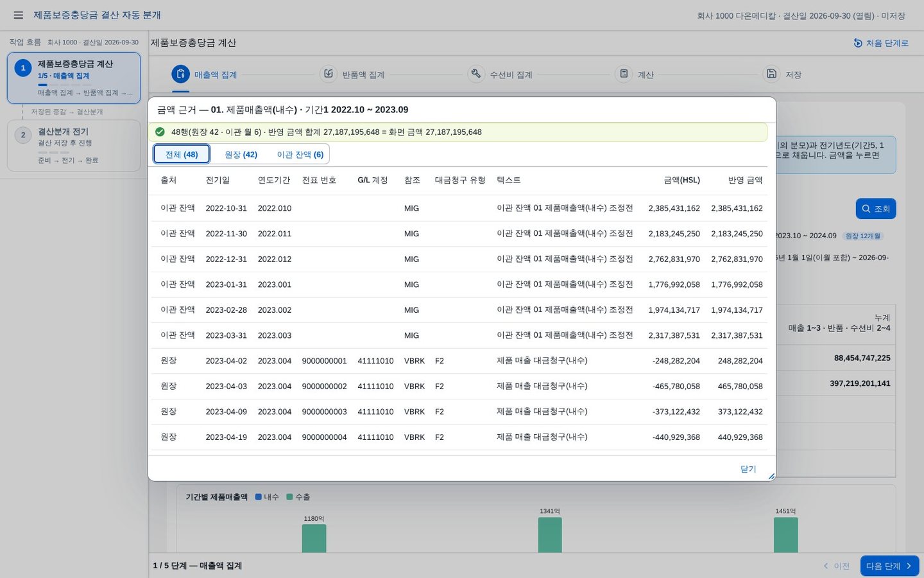Screen dimensions: 924x578
Task: Click amount -248,282,204
Action: (x=676, y=361)
